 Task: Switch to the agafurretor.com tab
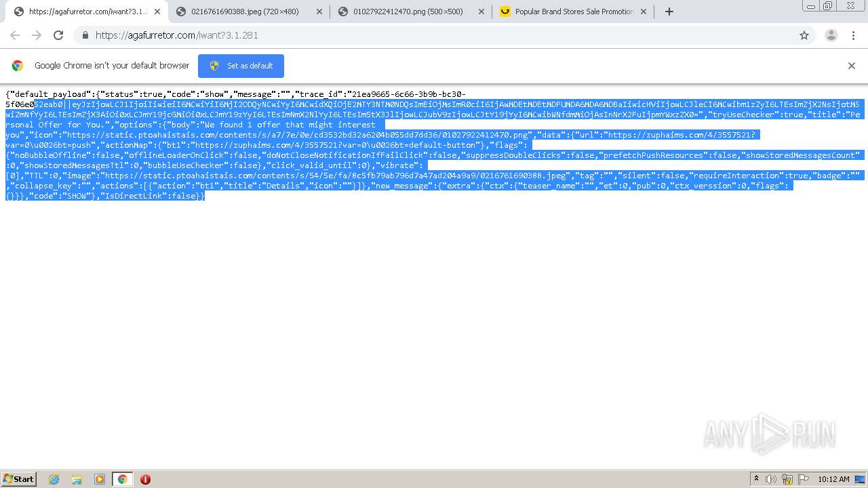(88, 12)
